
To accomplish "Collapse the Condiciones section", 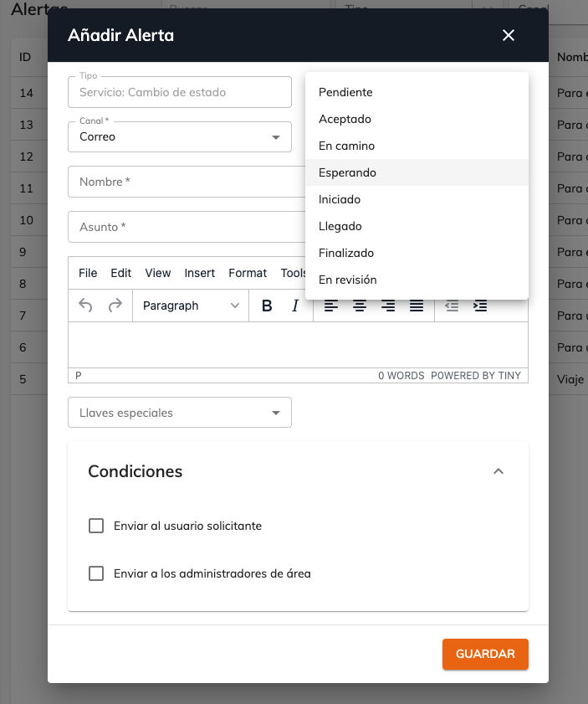I will [499, 471].
